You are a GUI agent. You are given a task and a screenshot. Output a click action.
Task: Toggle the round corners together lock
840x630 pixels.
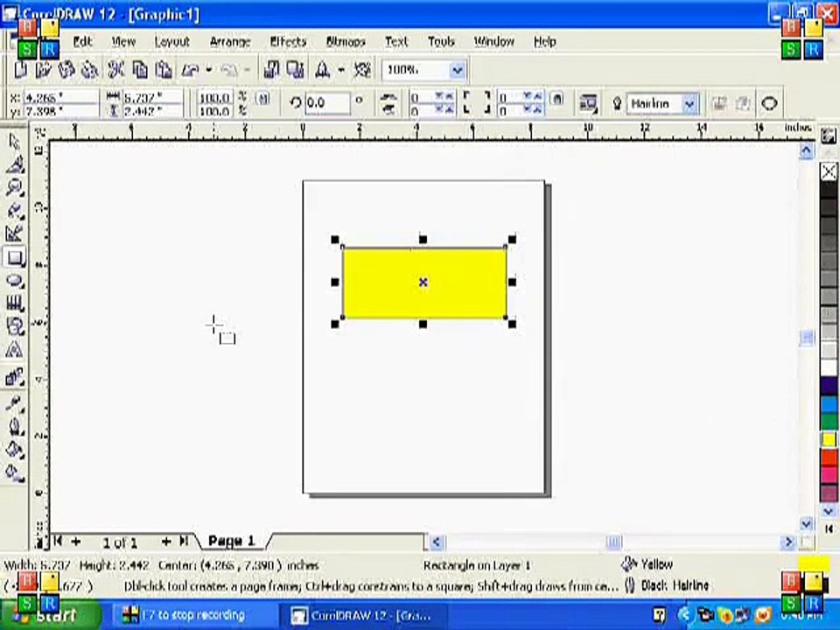point(557,99)
